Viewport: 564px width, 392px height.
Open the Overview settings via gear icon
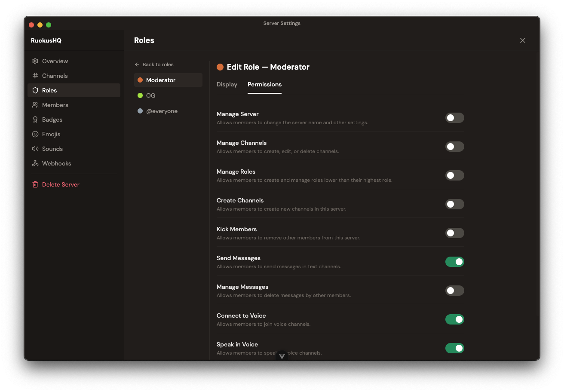click(35, 61)
